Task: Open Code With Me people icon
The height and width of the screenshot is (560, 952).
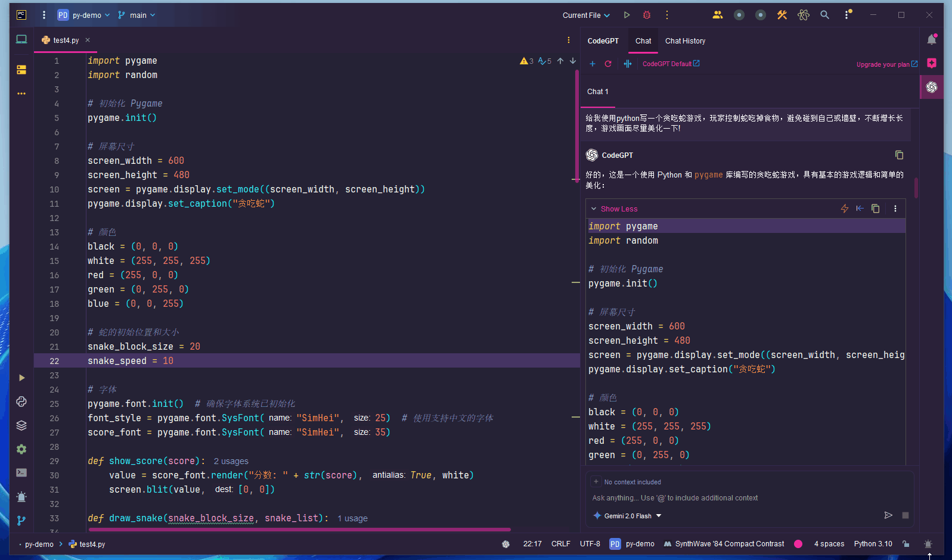Action: tap(718, 15)
